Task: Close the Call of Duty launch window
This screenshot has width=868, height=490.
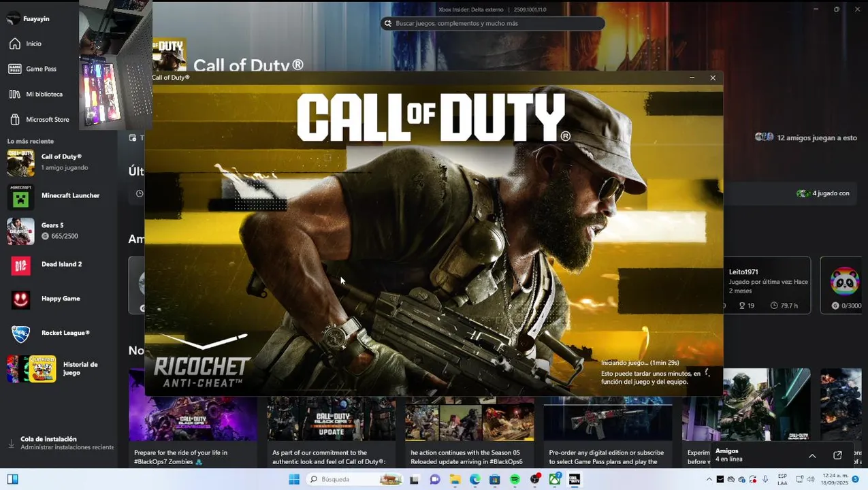Action: (x=713, y=78)
